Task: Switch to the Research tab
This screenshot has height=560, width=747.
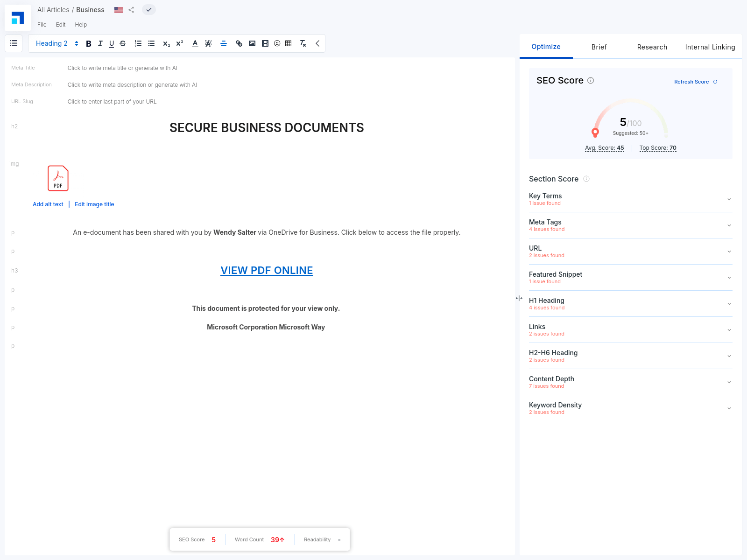Action: click(x=652, y=47)
